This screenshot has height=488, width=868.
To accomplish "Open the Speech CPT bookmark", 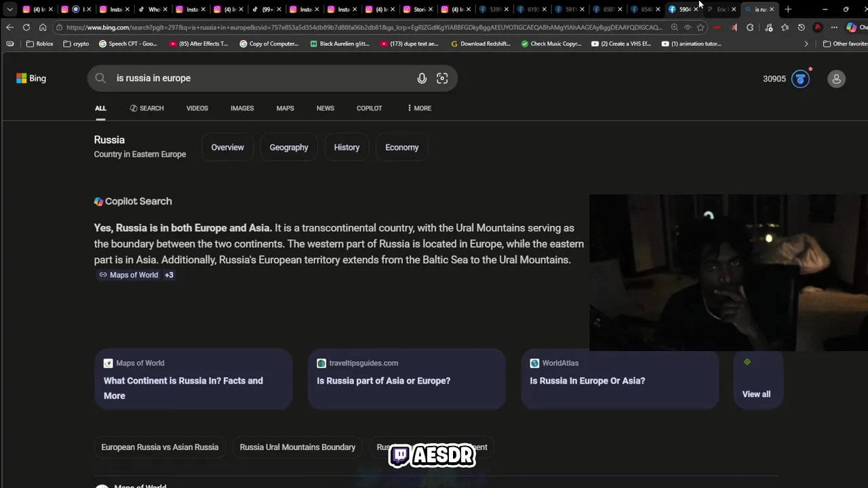I will click(x=128, y=44).
